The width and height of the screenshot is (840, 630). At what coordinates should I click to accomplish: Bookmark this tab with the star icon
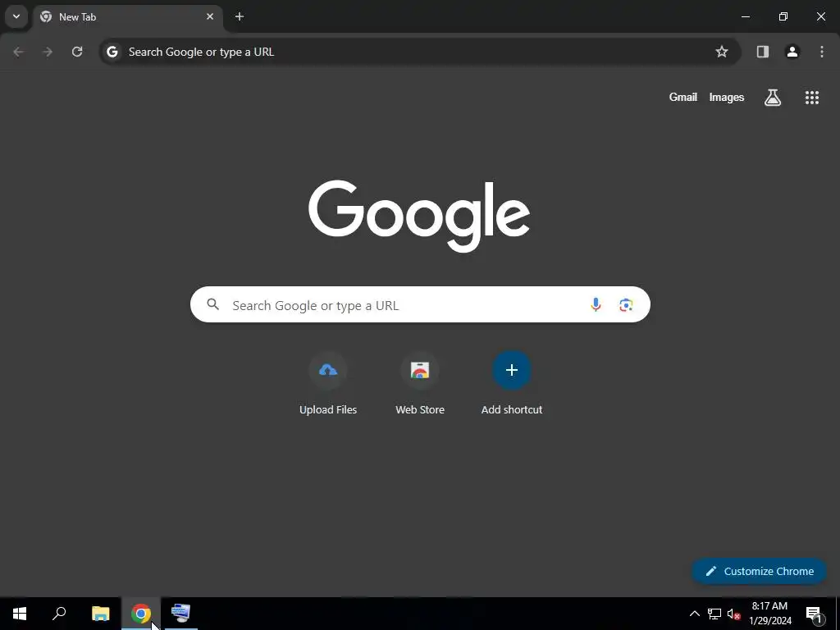pos(722,52)
